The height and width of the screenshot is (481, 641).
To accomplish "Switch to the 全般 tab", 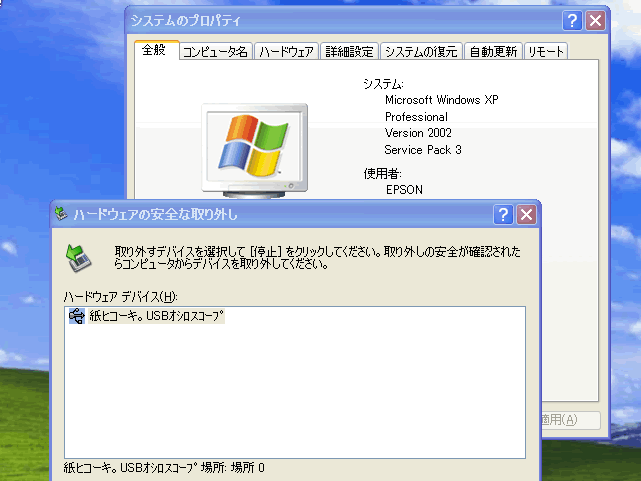I will click(x=155, y=50).
